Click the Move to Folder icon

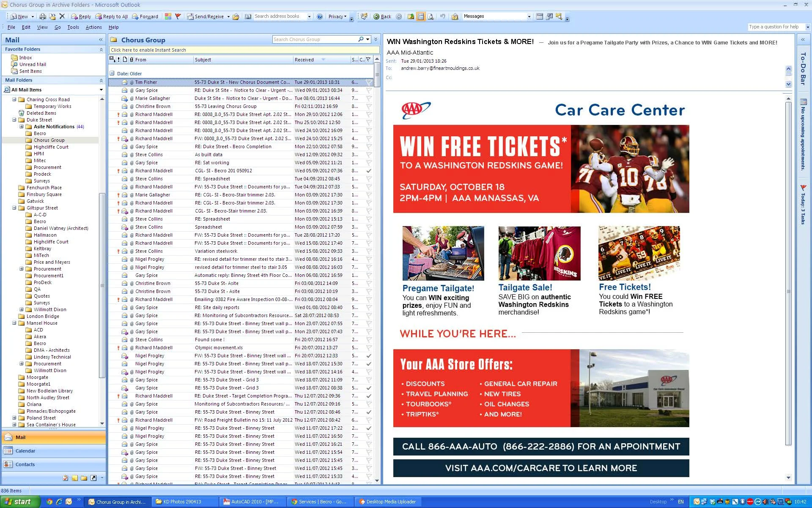(x=52, y=17)
